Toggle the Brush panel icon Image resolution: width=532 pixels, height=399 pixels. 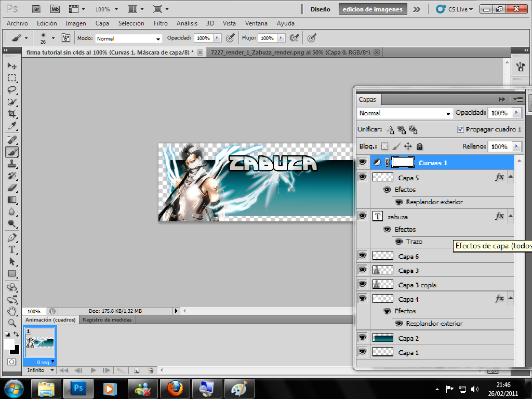[66, 37]
